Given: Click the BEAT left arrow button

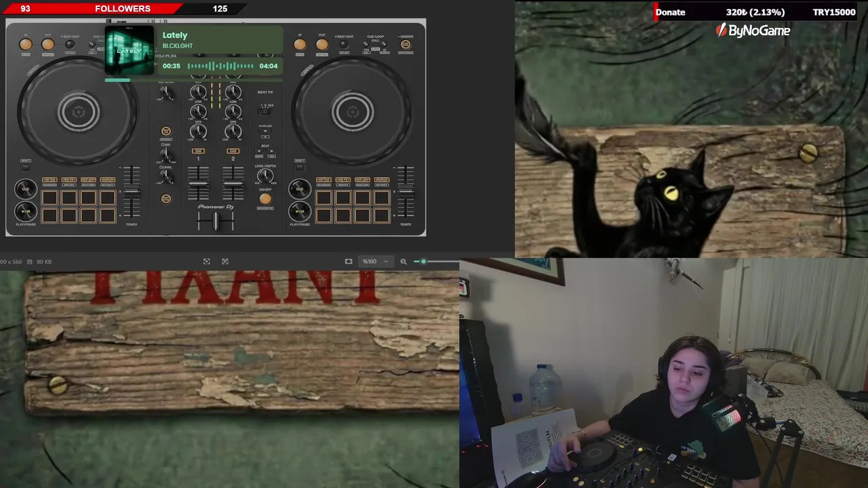Looking at the screenshot, I should click(x=260, y=152).
